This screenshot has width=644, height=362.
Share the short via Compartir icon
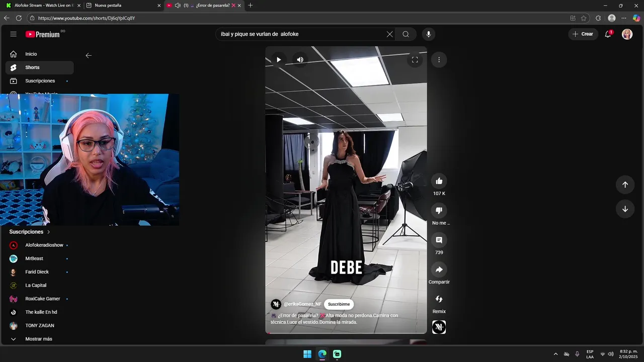(439, 269)
